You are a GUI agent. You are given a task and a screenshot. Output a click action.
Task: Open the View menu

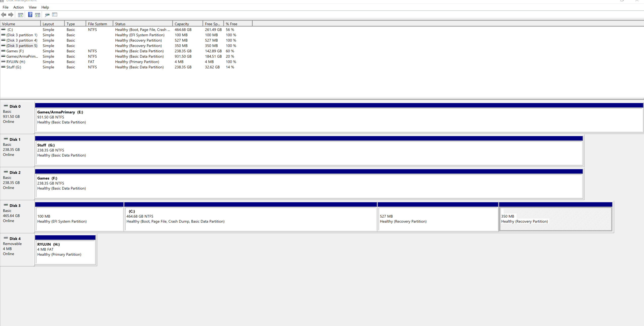click(x=33, y=7)
